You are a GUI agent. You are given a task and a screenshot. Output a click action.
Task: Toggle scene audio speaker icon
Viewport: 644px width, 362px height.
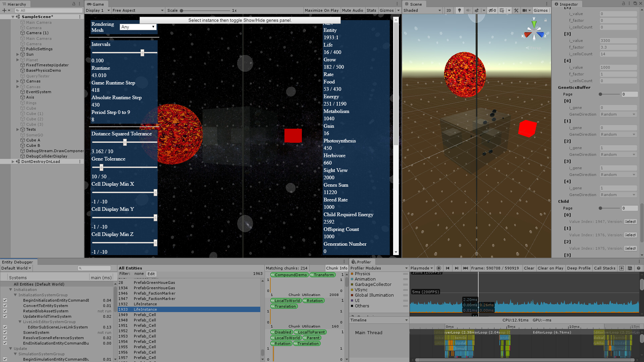[x=468, y=10]
